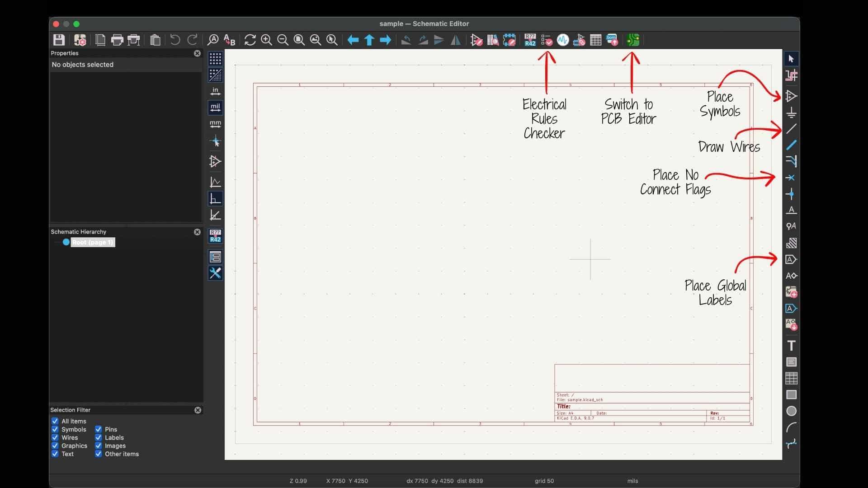Click the Zoom In icon
This screenshot has width=868, height=488.
tap(266, 40)
